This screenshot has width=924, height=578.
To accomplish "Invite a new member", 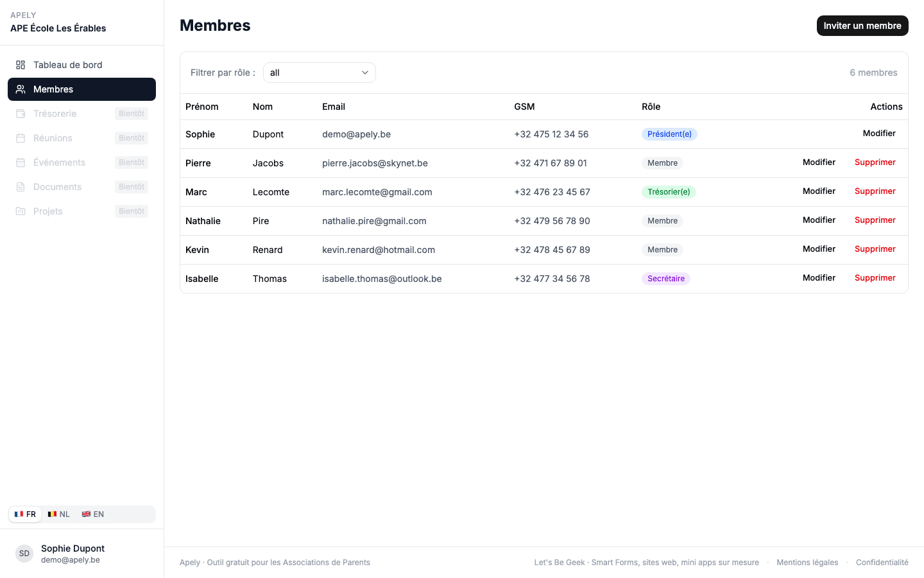I will [862, 26].
